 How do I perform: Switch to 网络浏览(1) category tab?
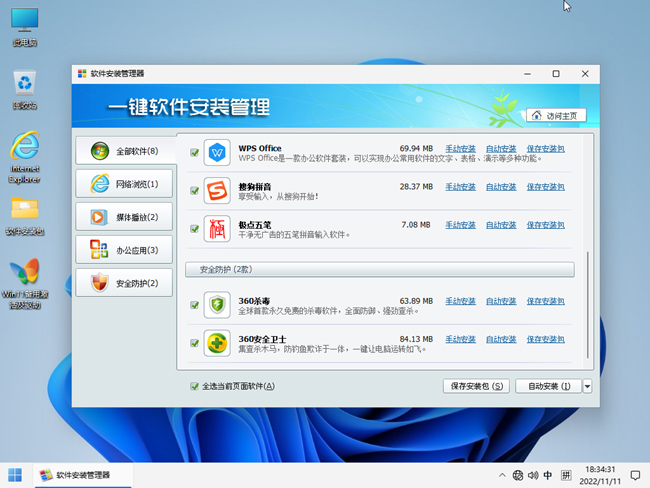coord(124,184)
